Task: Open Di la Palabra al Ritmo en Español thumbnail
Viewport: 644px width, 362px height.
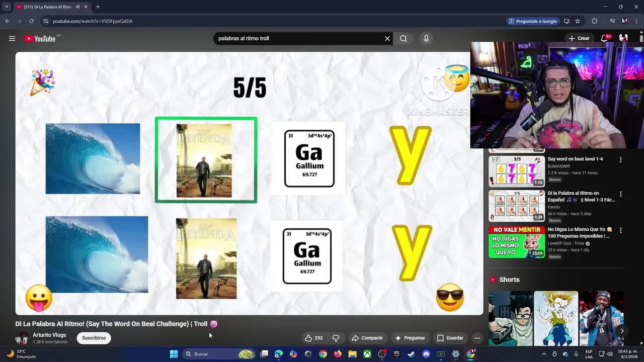Action: pyautogui.click(x=517, y=205)
